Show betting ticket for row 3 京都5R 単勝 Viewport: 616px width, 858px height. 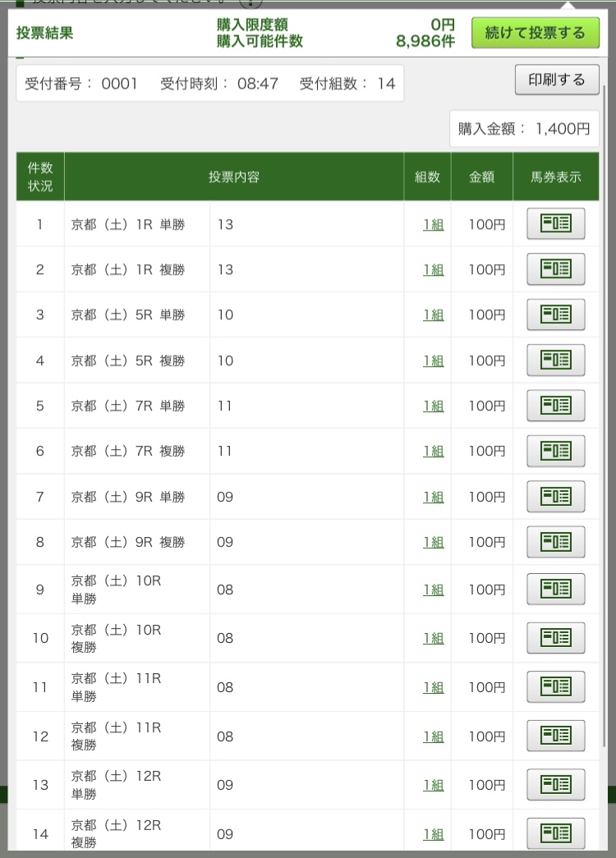[x=555, y=314]
